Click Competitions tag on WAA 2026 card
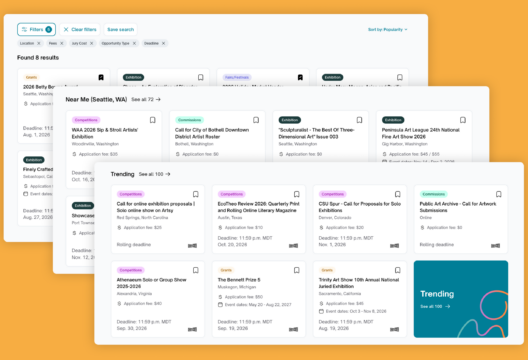528x360 pixels. pyautogui.click(x=86, y=120)
